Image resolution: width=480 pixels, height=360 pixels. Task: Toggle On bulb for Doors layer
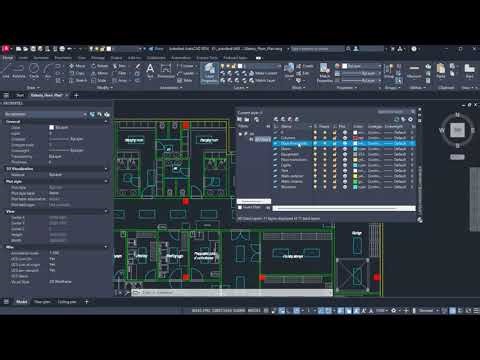pyautogui.click(x=315, y=149)
